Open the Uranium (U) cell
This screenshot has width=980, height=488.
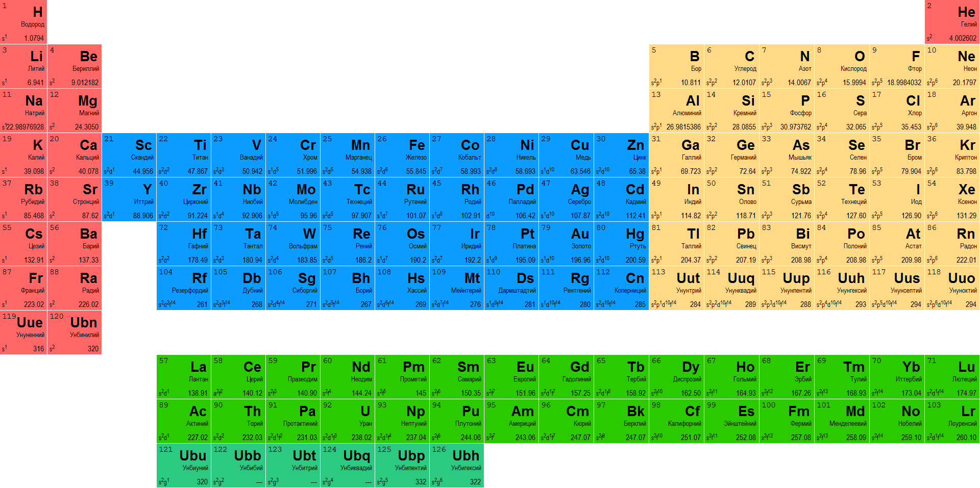[x=348, y=421]
